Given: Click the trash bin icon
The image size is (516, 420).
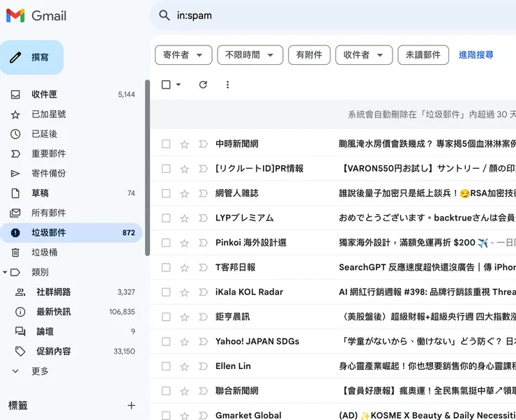Looking at the screenshot, I should [15, 253].
